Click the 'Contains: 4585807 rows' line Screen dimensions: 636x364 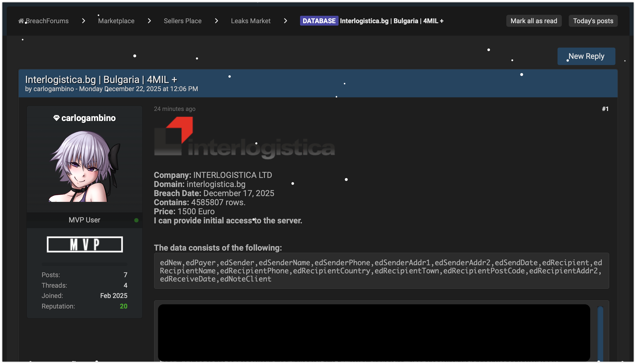(x=200, y=203)
